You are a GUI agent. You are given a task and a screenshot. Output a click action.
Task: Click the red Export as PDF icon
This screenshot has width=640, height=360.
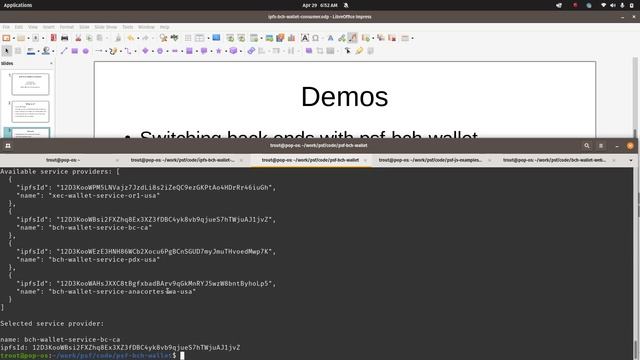53,38
